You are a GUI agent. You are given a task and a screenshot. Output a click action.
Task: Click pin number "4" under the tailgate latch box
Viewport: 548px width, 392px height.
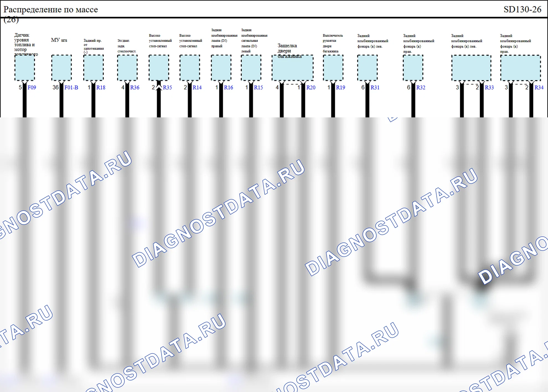click(277, 87)
